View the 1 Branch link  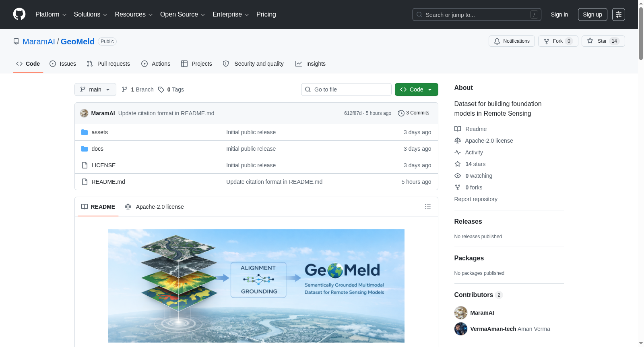[x=138, y=89]
